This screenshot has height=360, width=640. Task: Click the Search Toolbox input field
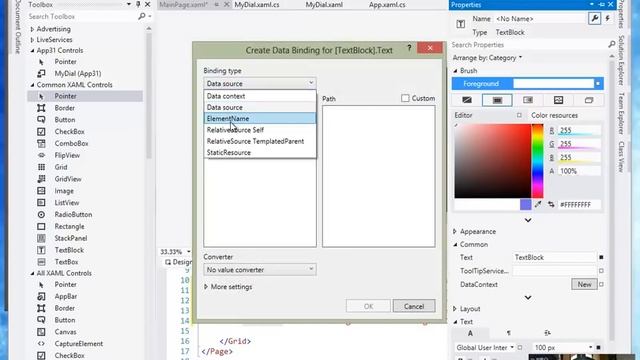coord(83,16)
